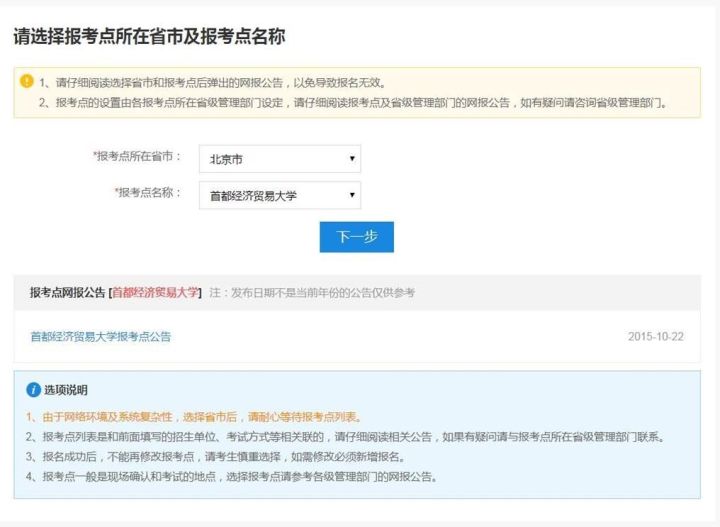Viewport: 720px width, 527px height.
Task: Click the first notice line about 网报公告
Action: tap(212, 82)
